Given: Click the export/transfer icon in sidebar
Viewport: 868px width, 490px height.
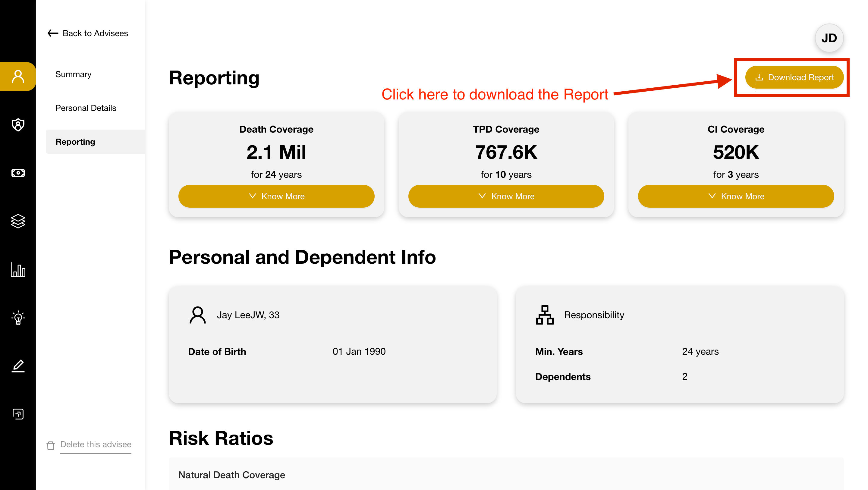Looking at the screenshot, I should [18, 414].
